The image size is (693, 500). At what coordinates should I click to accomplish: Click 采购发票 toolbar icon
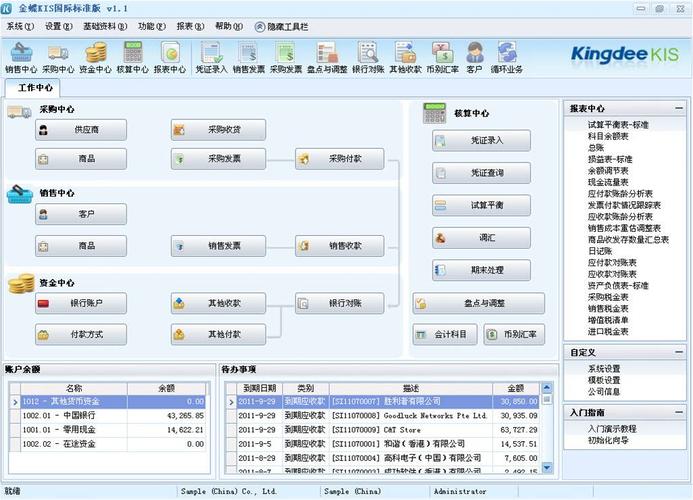tap(286, 57)
